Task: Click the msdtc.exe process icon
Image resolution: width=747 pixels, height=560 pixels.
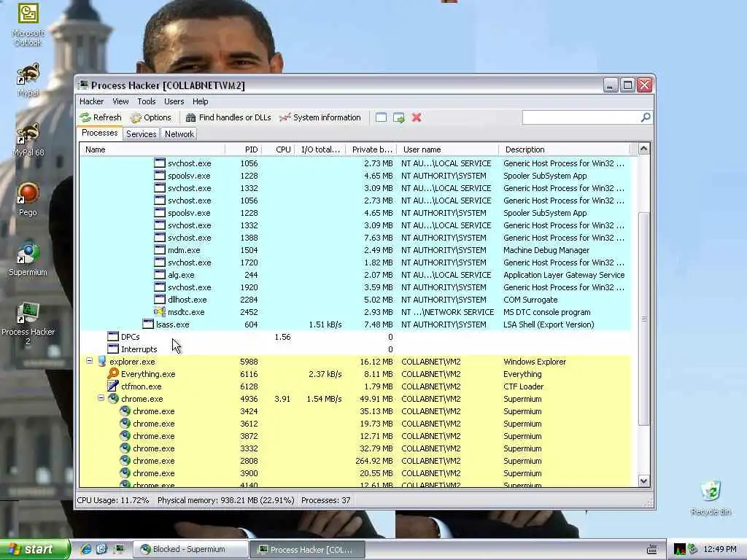Action: (160, 312)
